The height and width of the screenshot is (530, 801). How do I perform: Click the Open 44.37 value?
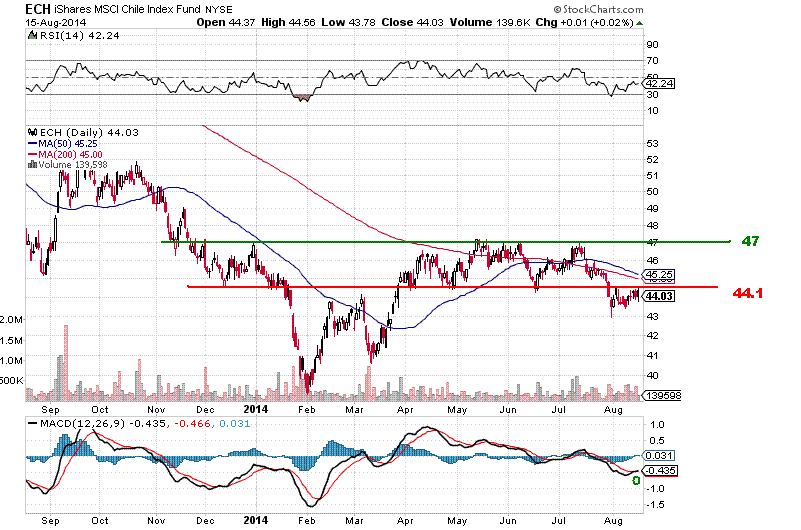click(x=226, y=22)
